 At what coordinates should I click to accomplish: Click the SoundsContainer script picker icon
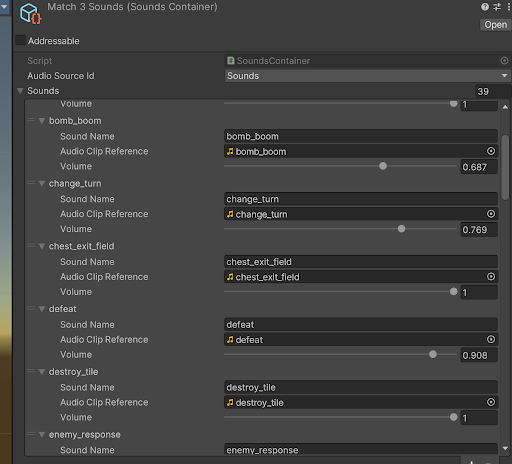[504, 61]
